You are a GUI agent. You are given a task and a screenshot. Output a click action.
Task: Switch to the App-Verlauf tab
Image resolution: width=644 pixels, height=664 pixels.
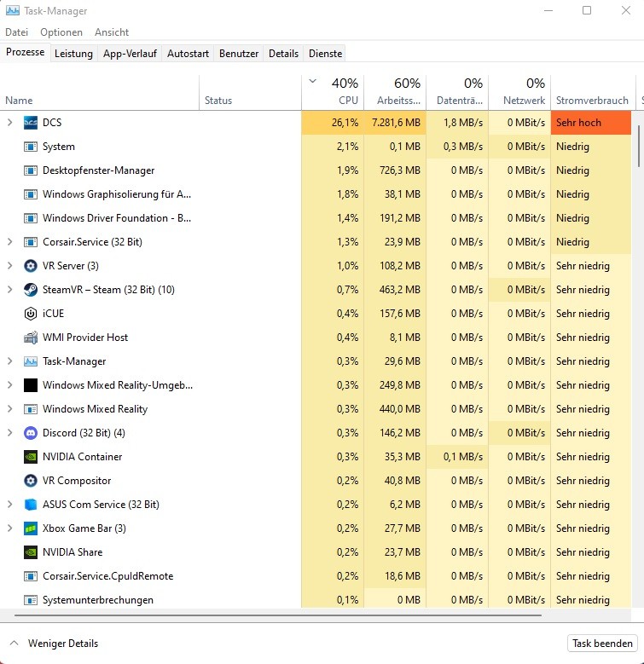pyautogui.click(x=130, y=54)
